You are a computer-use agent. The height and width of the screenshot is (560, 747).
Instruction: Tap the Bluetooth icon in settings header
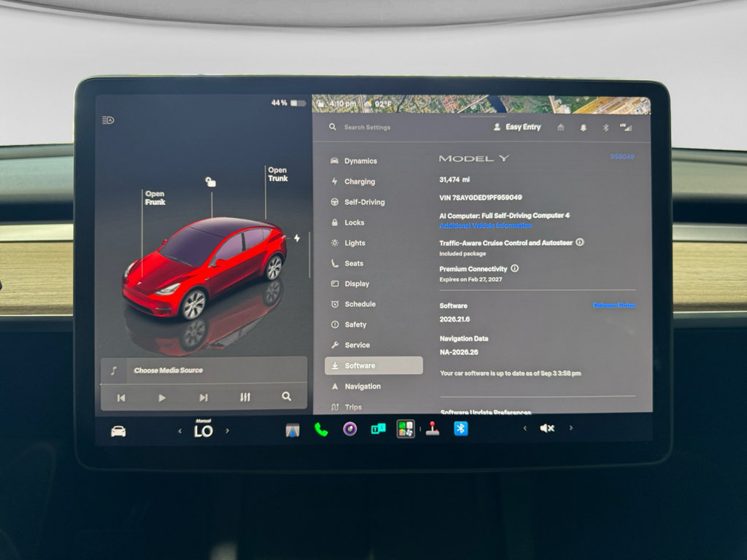click(x=605, y=128)
